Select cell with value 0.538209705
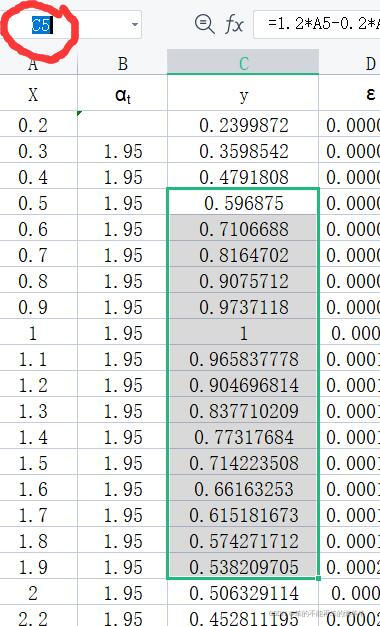380x626 pixels. point(243,567)
